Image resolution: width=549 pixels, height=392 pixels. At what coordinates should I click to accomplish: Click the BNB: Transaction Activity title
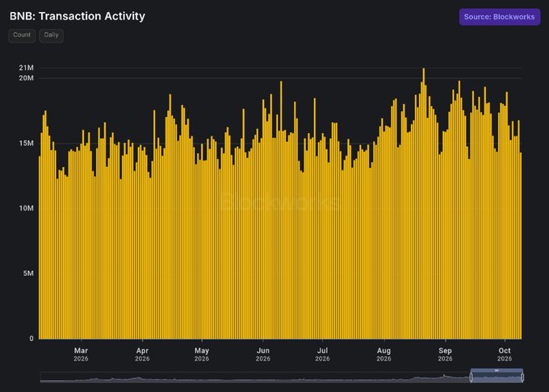(x=78, y=16)
